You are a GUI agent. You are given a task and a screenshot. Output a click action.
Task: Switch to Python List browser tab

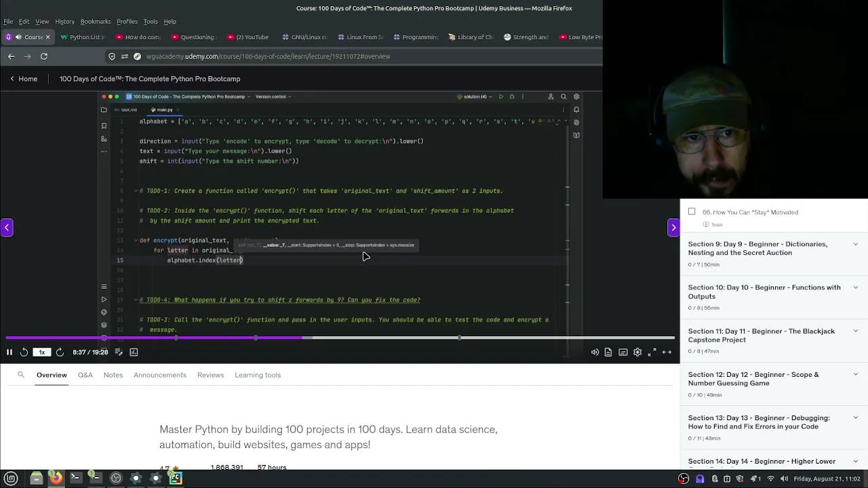coord(82,37)
